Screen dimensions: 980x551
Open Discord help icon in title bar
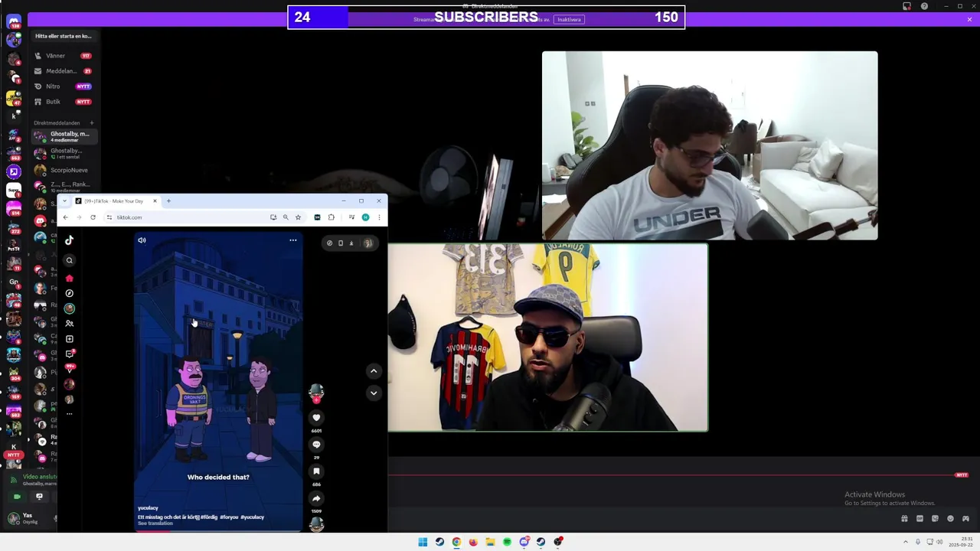point(924,6)
